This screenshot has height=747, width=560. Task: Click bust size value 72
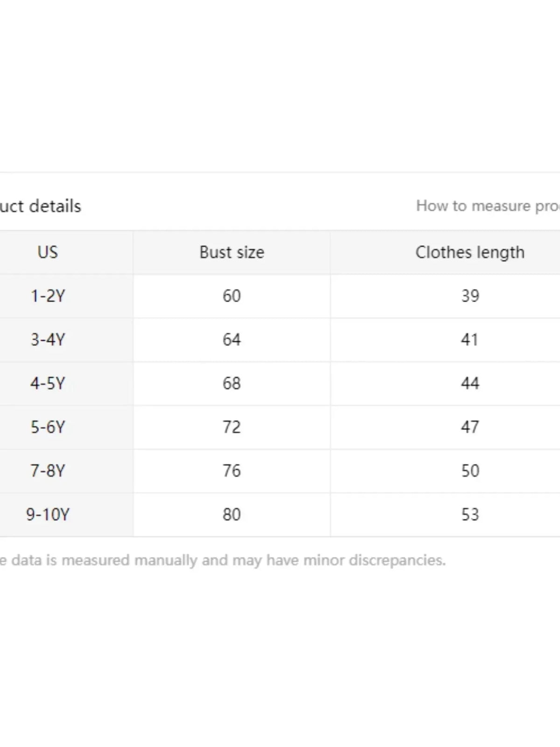231,427
